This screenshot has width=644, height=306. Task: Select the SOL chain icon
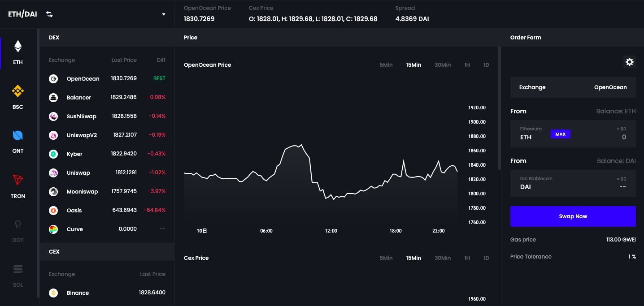[18, 269]
